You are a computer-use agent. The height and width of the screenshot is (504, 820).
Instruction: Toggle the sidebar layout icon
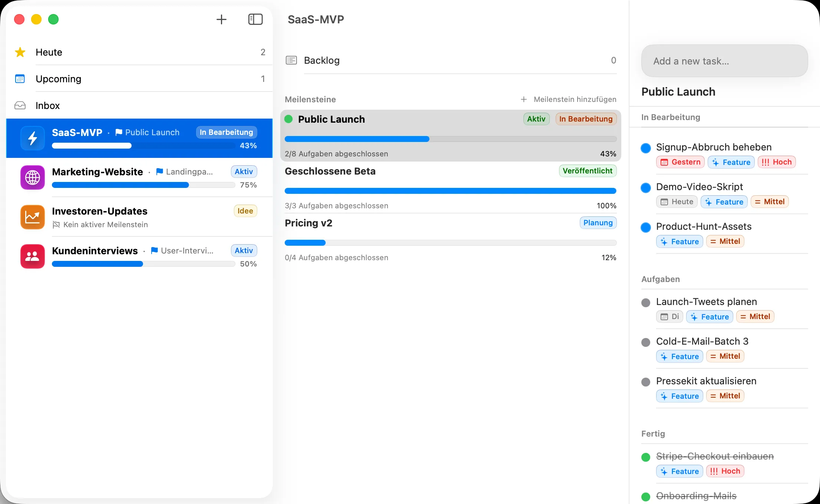[x=255, y=19]
